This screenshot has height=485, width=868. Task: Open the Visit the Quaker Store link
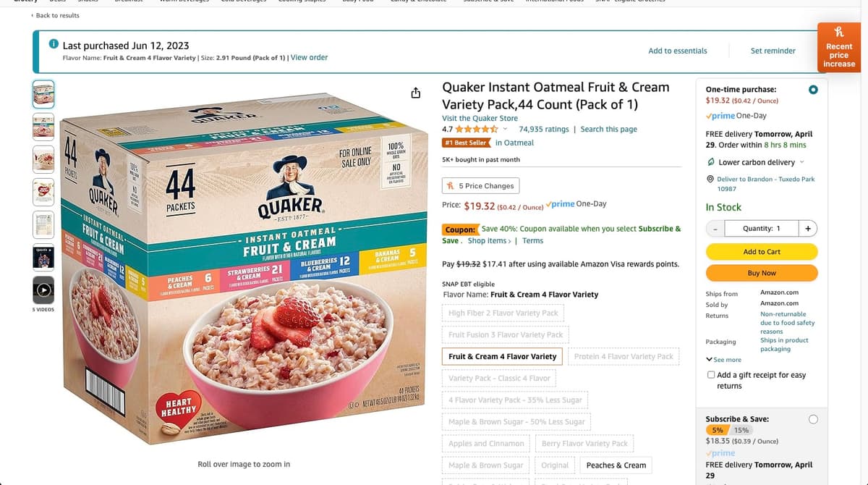[x=480, y=118]
